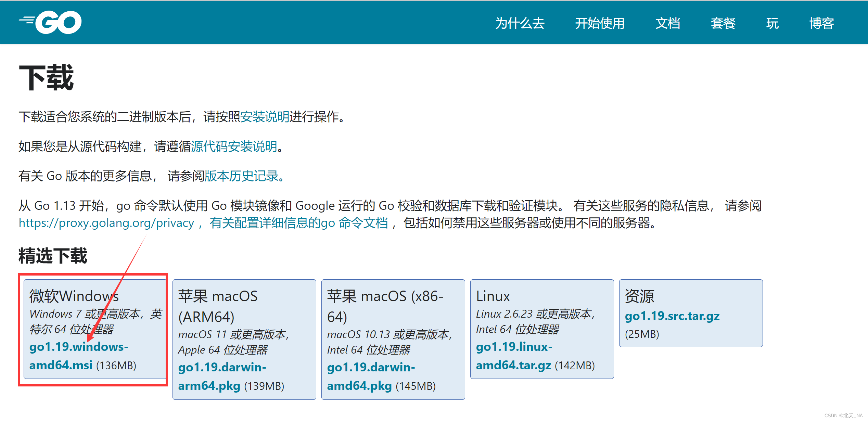This screenshot has height=421, width=868.
Task: Click the 精选下载 section heading
Action: (x=53, y=256)
